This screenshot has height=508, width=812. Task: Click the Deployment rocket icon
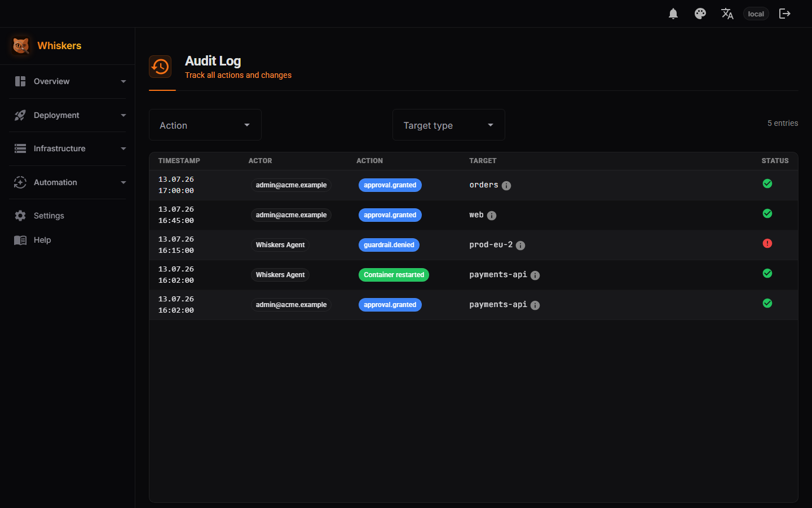[x=20, y=115]
